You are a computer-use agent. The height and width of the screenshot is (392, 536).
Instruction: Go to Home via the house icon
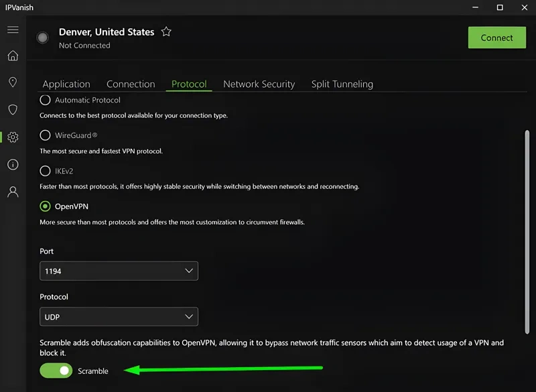pyautogui.click(x=13, y=56)
